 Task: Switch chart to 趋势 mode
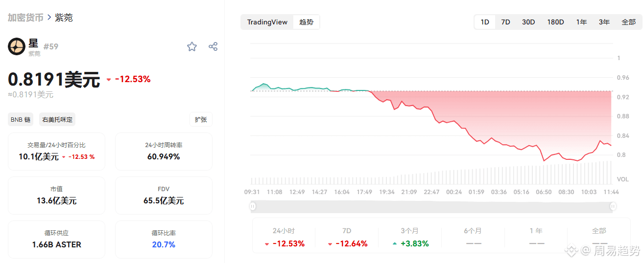tap(306, 22)
